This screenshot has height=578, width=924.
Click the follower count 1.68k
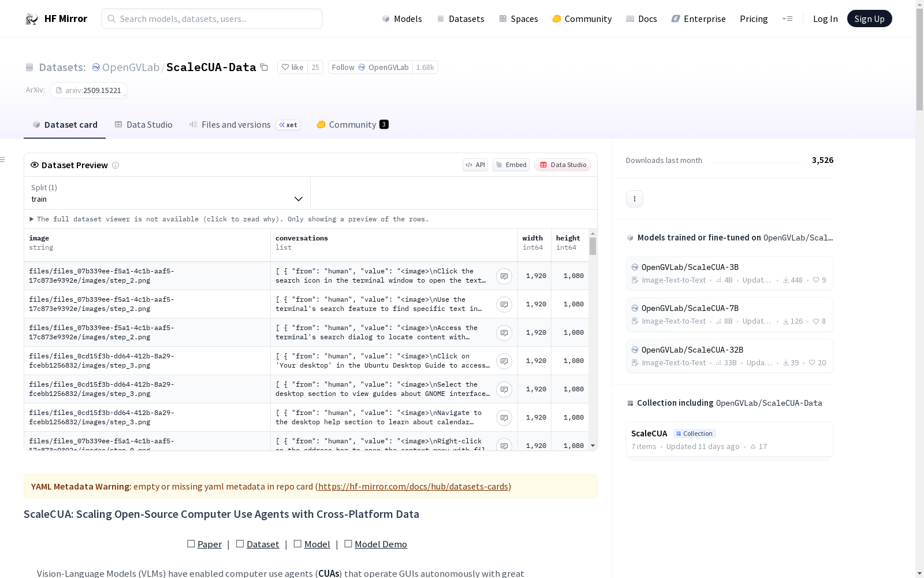click(x=425, y=67)
